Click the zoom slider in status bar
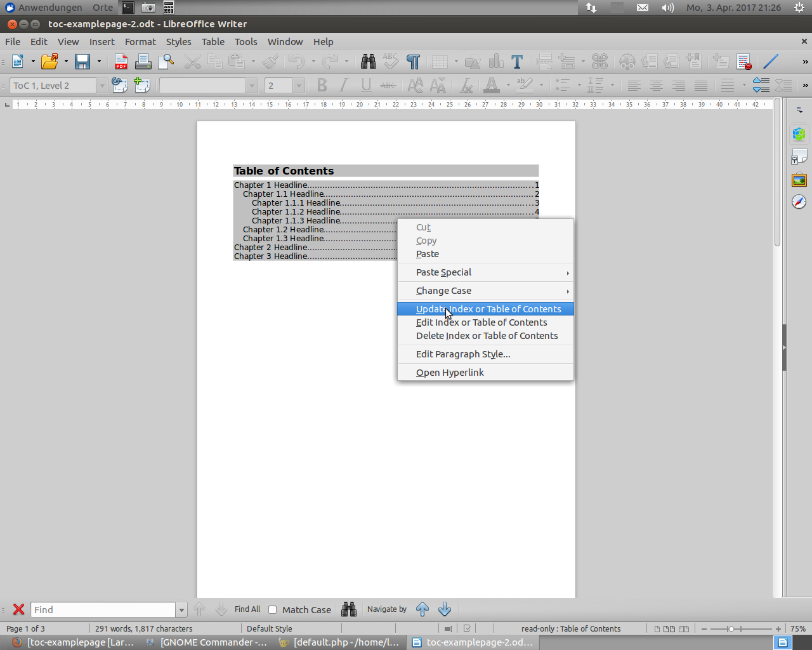 731,628
